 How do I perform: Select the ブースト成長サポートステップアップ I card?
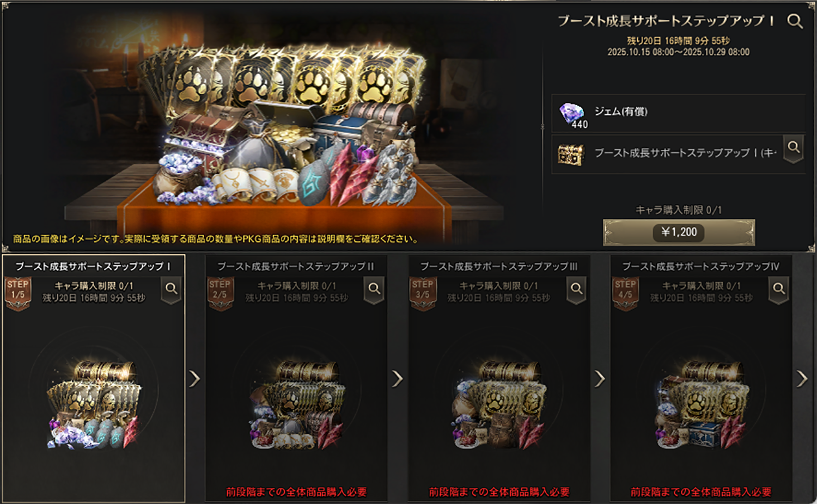coord(93,378)
